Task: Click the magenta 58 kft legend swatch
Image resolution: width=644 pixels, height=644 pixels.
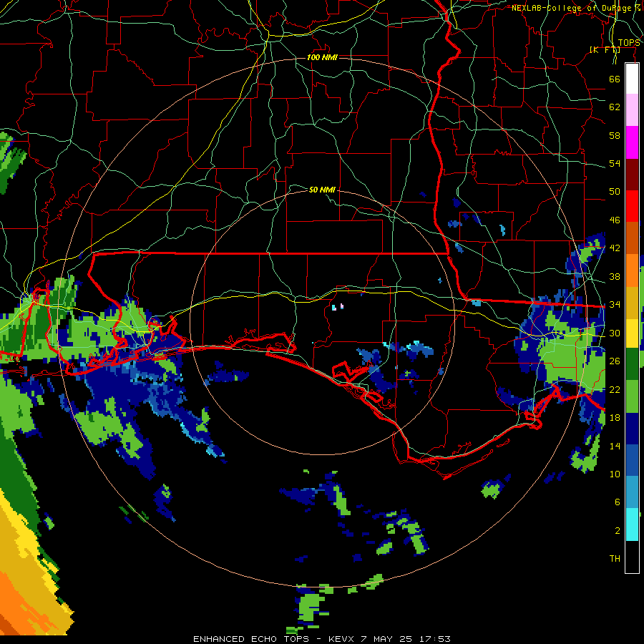Action: pyautogui.click(x=632, y=142)
